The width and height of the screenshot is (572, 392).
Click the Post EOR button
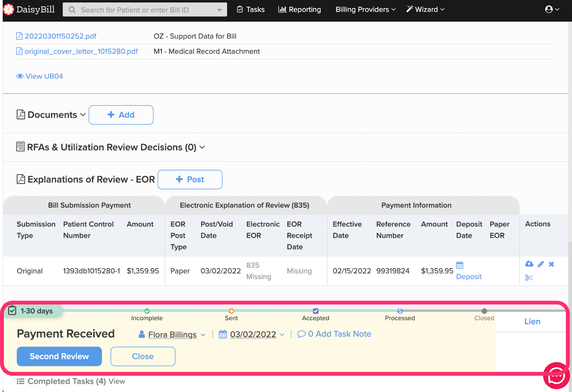tap(190, 180)
